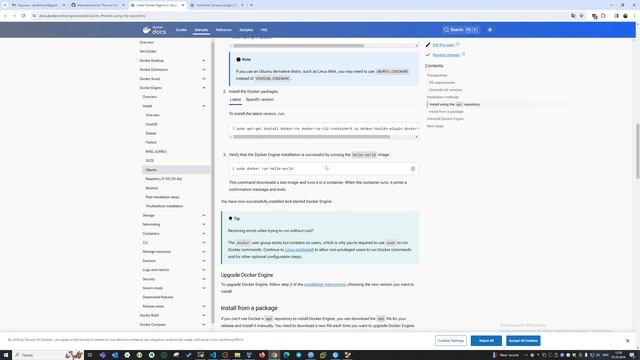Open Troubleshoot installation in sidebar
This screenshot has height=360, width=640.
tap(164, 206)
